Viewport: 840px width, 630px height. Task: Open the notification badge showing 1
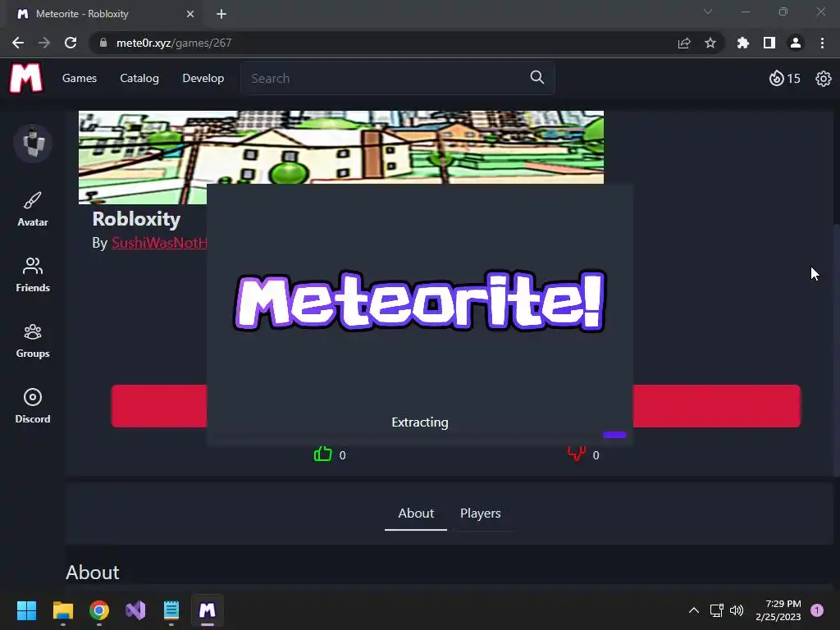tap(817, 610)
